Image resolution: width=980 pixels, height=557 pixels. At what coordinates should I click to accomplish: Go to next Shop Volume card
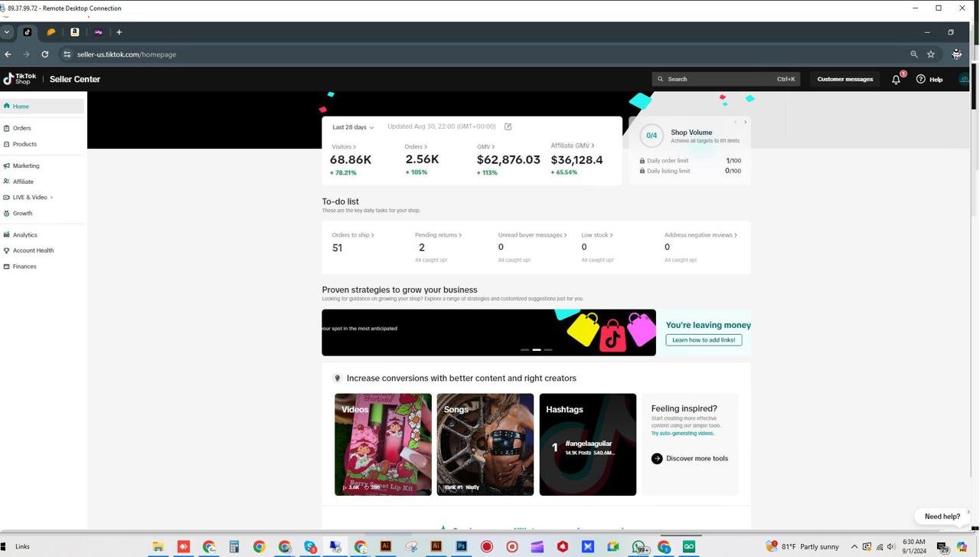[x=745, y=122]
